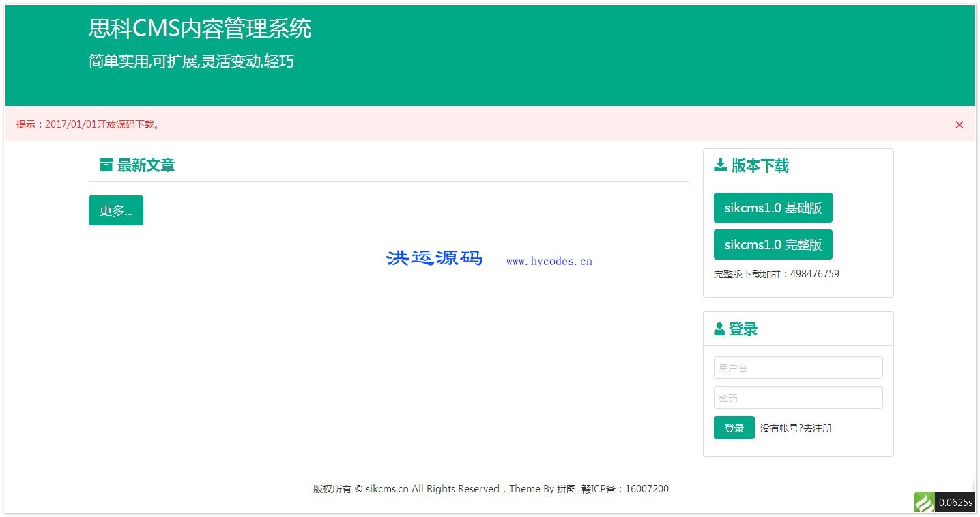This screenshot has height=517, width=980.
Task: Click the green 登录 submit button
Action: (x=734, y=428)
